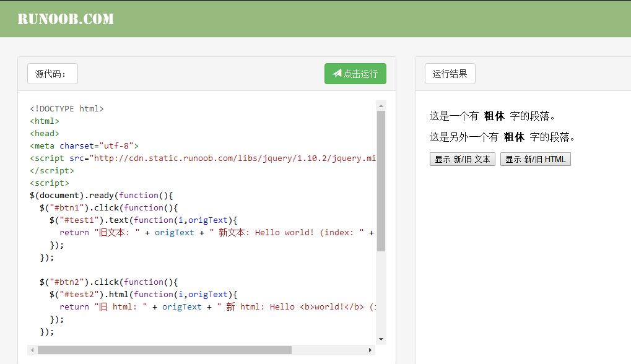This screenshot has width=631, height=364.
Task: Click the RUNOOB.COM logo
Action: click(66, 19)
